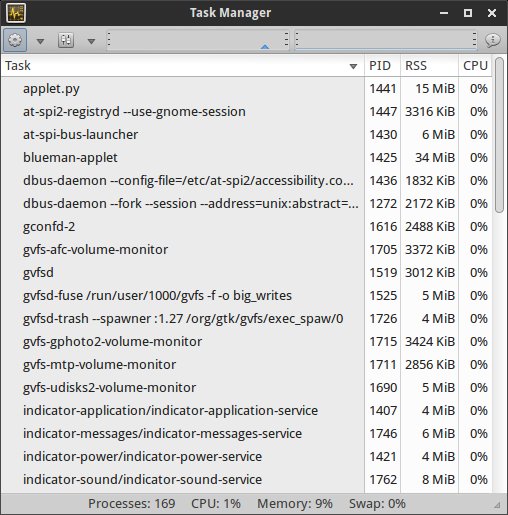Image resolution: width=508 pixels, height=515 pixels.
Task: Select the applet.py process row
Action: 247,89
